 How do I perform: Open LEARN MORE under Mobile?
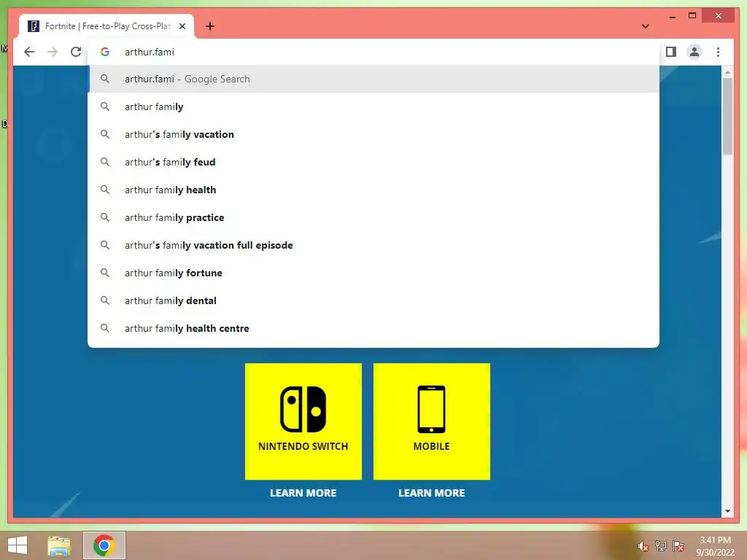click(x=431, y=493)
